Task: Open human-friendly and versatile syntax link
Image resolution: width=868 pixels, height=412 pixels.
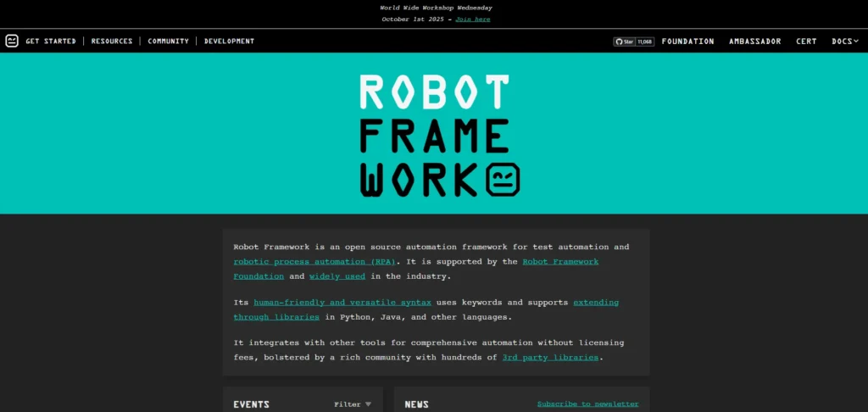Action: 342,303
